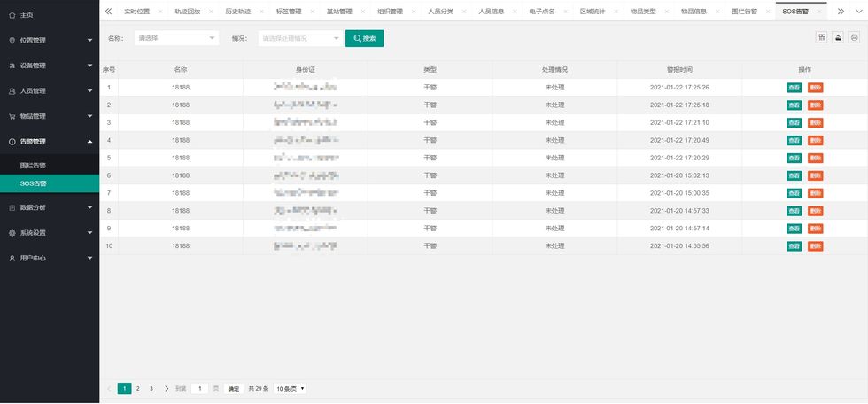
Task: Click the green 搜索 search button
Action: pos(364,38)
